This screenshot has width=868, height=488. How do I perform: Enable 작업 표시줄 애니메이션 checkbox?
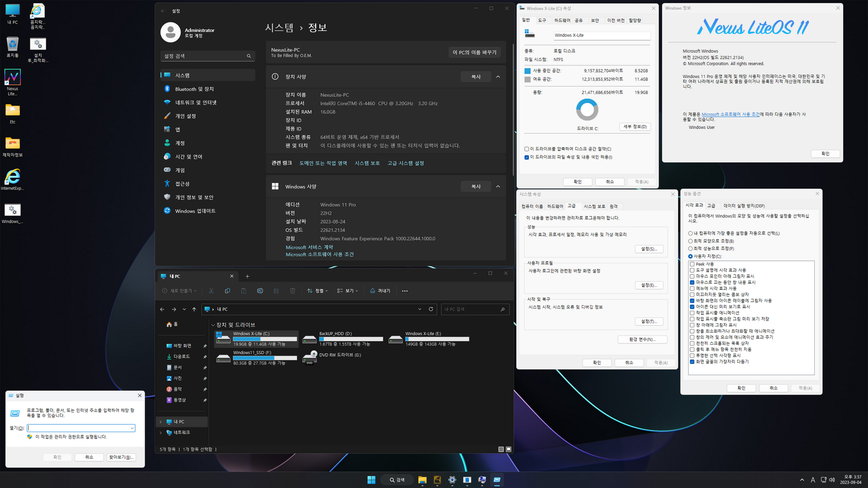692,313
